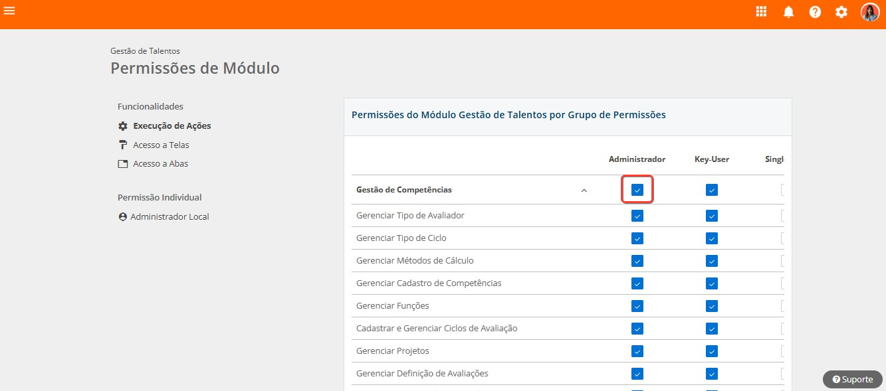Click the Acesso a Abas tab icon
Viewport: 886px width, 391px height.
(123, 164)
